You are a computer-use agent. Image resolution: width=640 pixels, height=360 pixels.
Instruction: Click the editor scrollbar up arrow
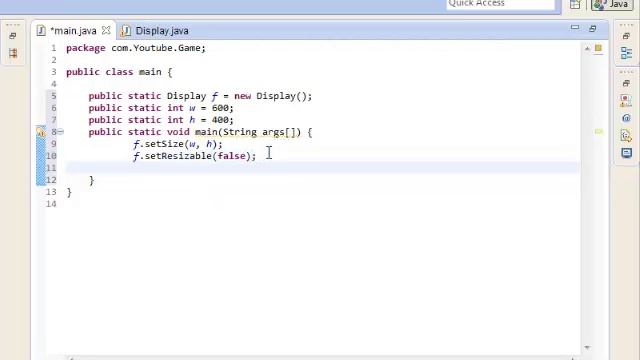point(587,49)
